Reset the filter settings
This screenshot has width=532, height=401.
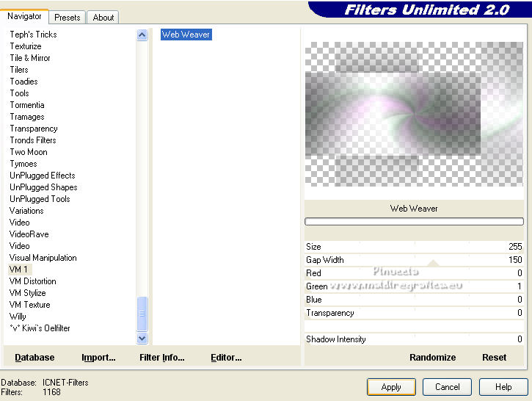tap(494, 358)
